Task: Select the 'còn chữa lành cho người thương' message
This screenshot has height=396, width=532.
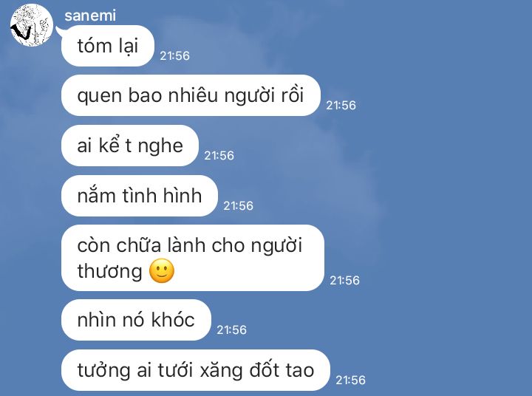Action: 193,258
